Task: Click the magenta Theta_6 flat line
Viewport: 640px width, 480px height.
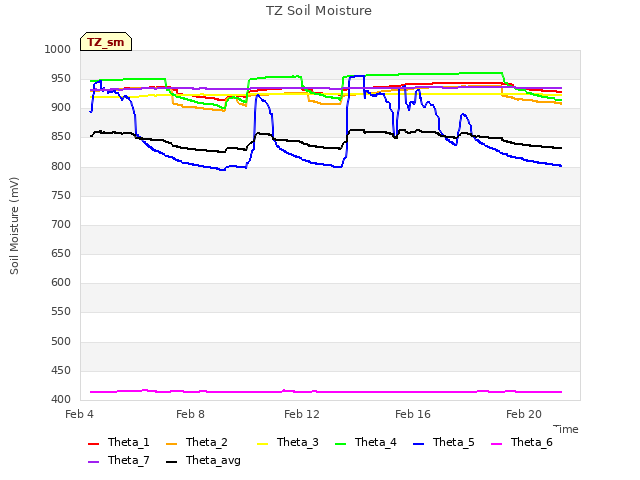Action: 326,392
